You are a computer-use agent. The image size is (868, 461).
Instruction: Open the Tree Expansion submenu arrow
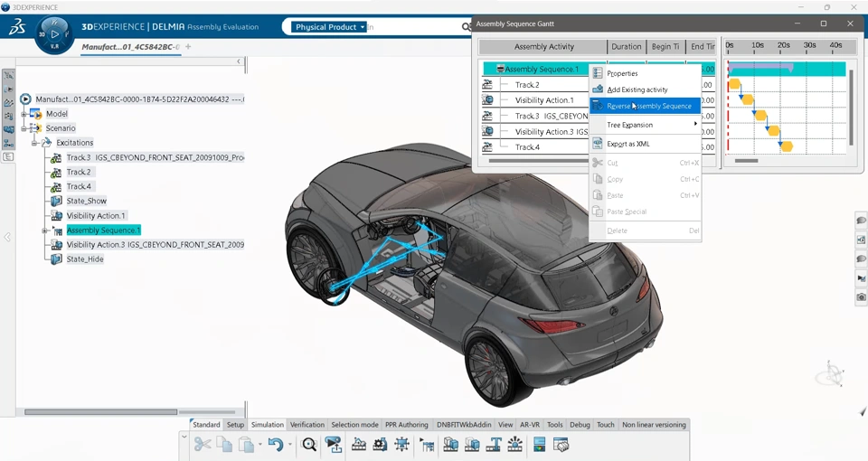point(695,124)
